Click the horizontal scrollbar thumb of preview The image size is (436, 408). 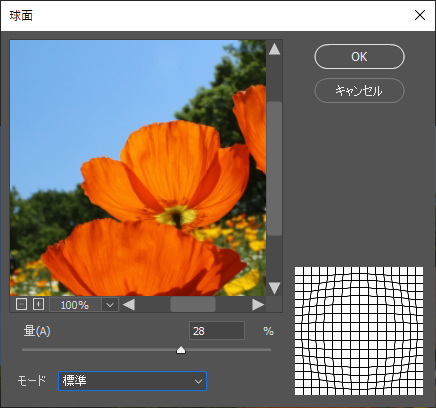click(x=193, y=305)
